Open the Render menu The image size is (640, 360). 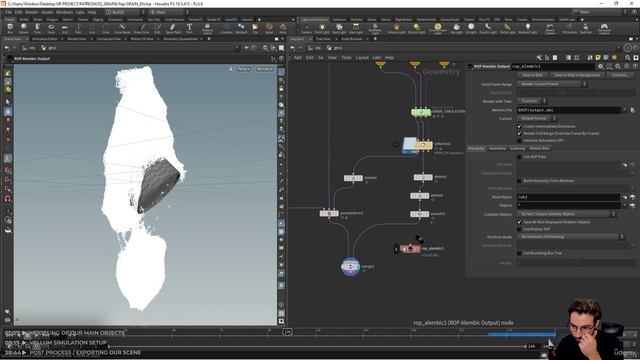(x=31, y=12)
